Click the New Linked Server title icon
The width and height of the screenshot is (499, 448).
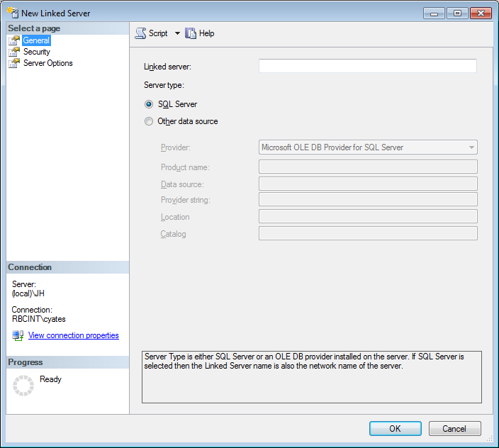(x=12, y=13)
